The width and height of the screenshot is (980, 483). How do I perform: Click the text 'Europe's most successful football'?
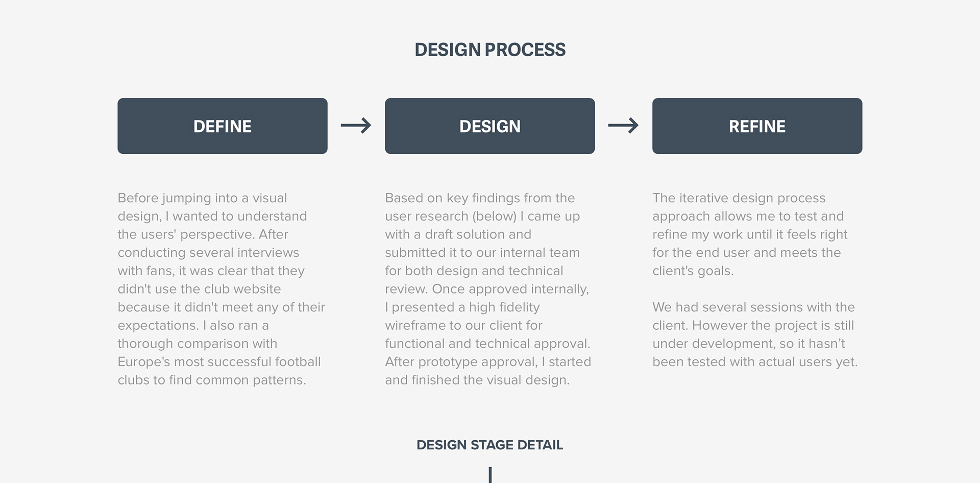click(219, 362)
